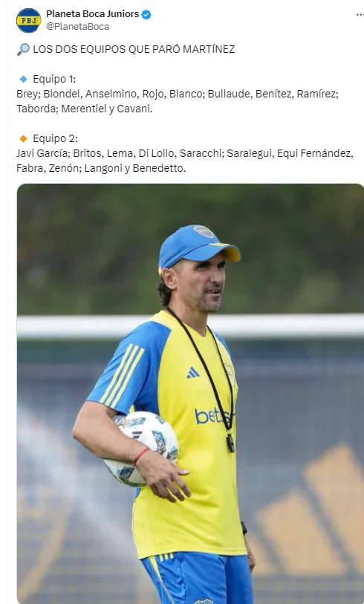Click the whistle hanging from the lanyard
Viewport: 364px width, 604px height.
[x=230, y=443]
